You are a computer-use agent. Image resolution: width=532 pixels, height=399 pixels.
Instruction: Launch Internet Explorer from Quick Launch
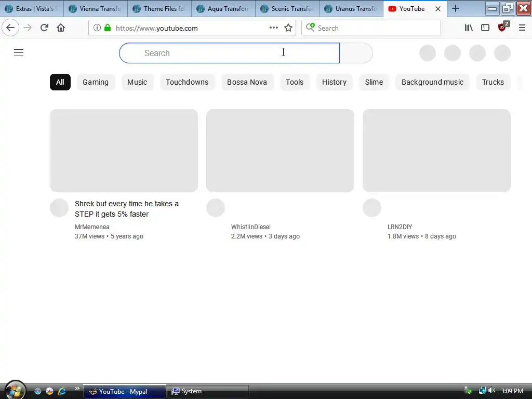pos(62,391)
